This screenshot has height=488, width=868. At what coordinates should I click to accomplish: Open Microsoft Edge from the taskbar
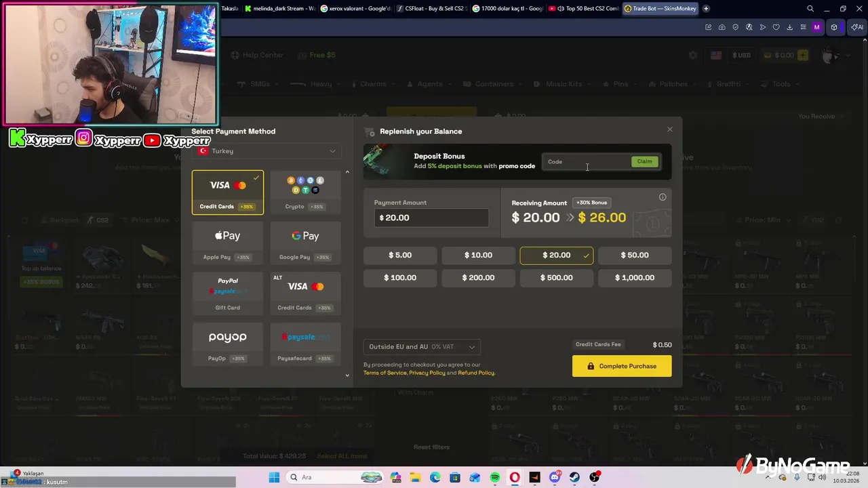(x=435, y=477)
